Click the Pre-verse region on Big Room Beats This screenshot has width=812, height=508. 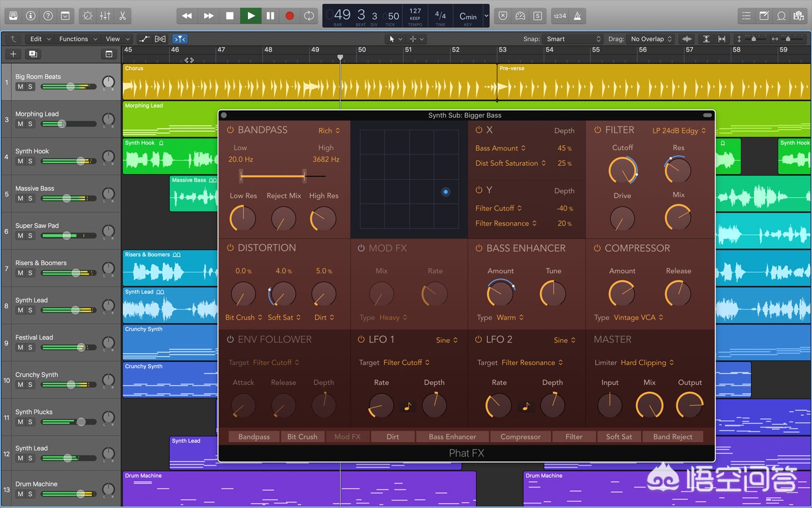tap(653, 82)
